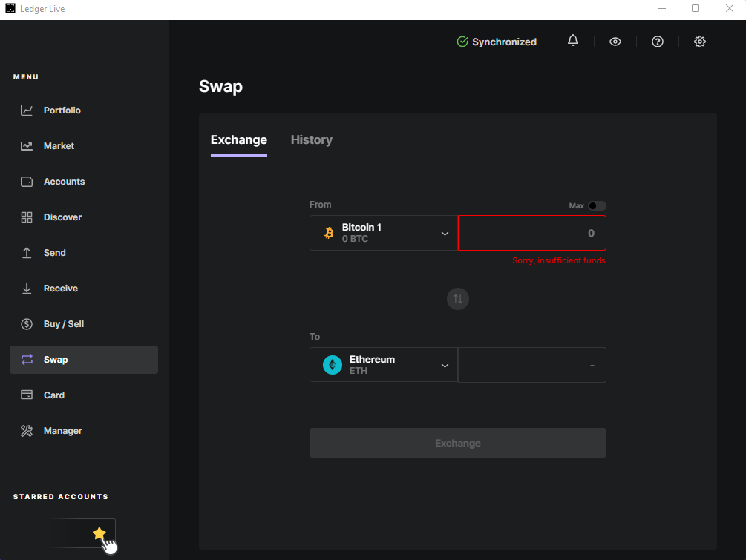Click the swap direction arrows icon
The width and height of the screenshot is (746, 560).
click(x=458, y=299)
